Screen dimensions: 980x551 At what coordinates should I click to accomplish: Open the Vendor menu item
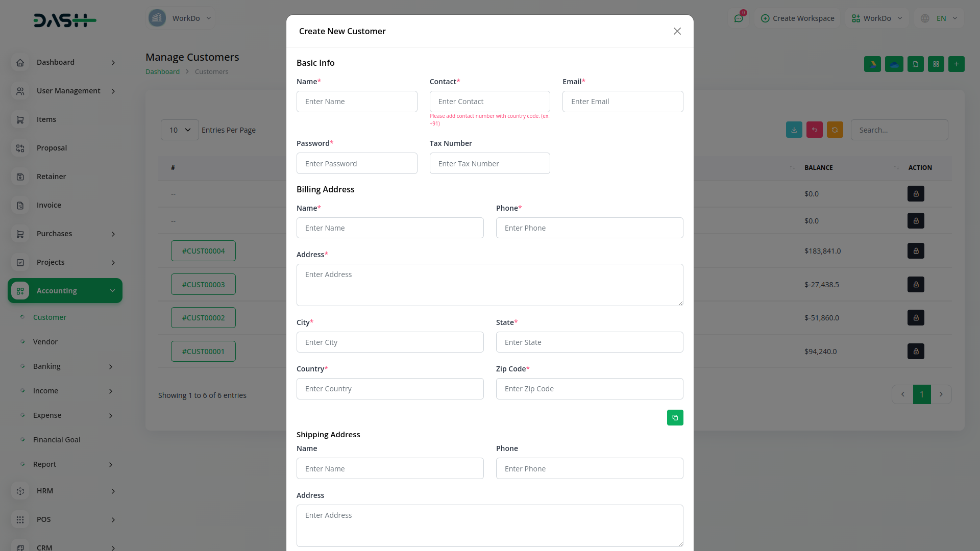pyautogui.click(x=45, y=342)
